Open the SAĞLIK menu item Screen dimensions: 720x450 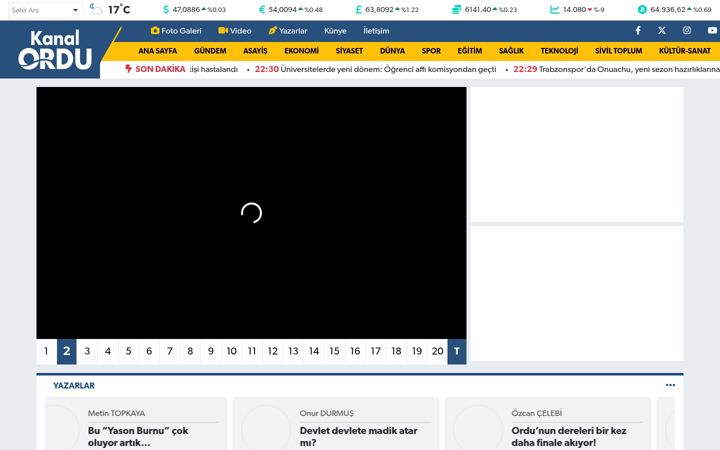tap(511, 51)
